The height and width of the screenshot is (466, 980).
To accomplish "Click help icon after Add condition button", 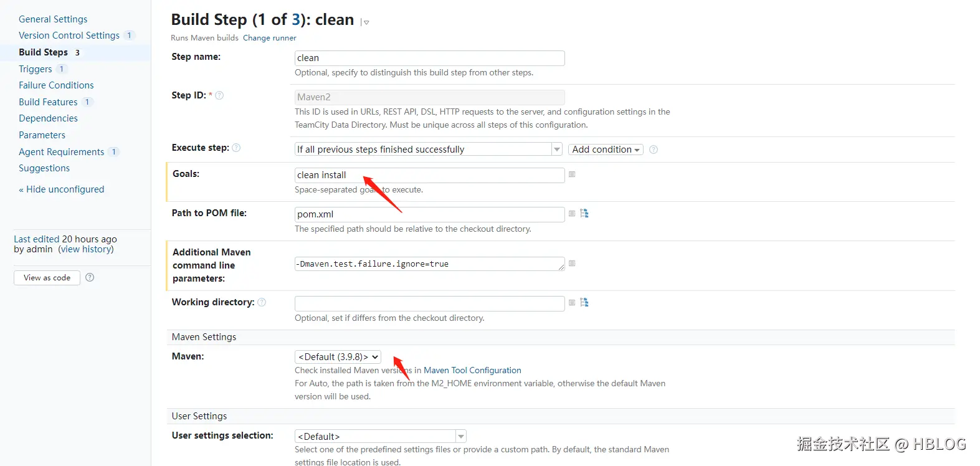I will (654, 150).
